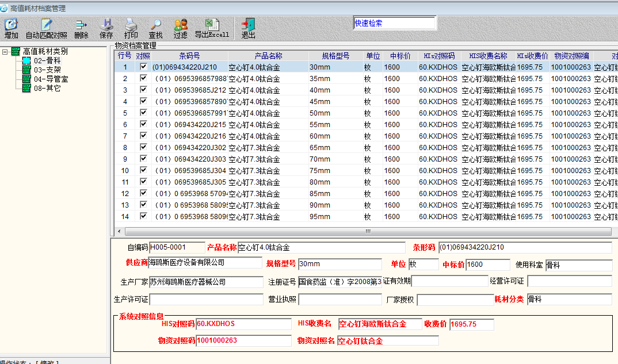
Task: Exit using the 退出 icon
Action: click(x=249, y=28)
